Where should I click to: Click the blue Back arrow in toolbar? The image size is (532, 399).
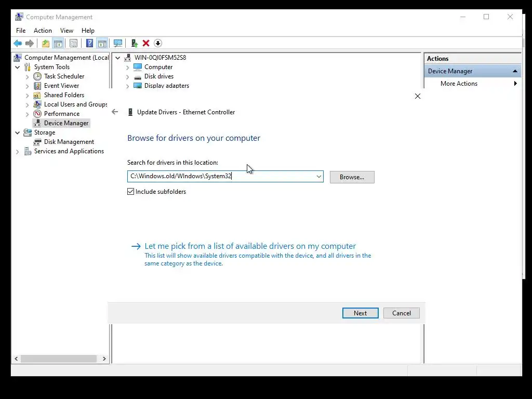click(18, 43)
